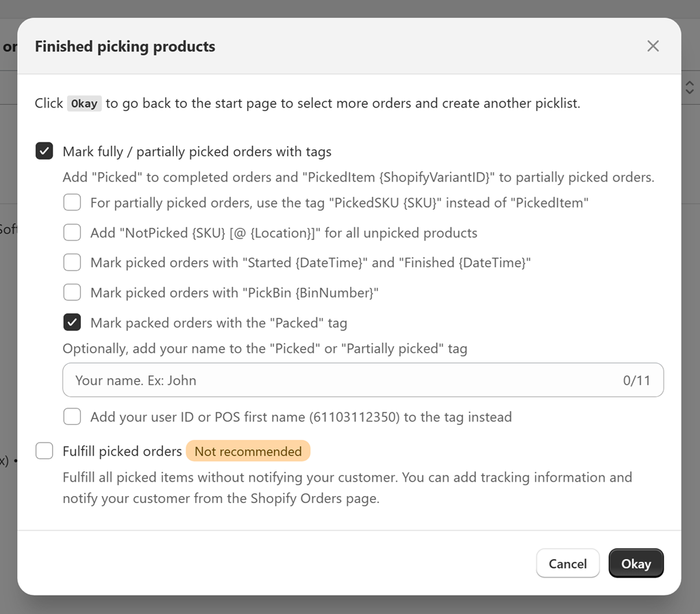The image size is (700, 614).
Task: Click the Finished picking products title
Action: (125, 47)
